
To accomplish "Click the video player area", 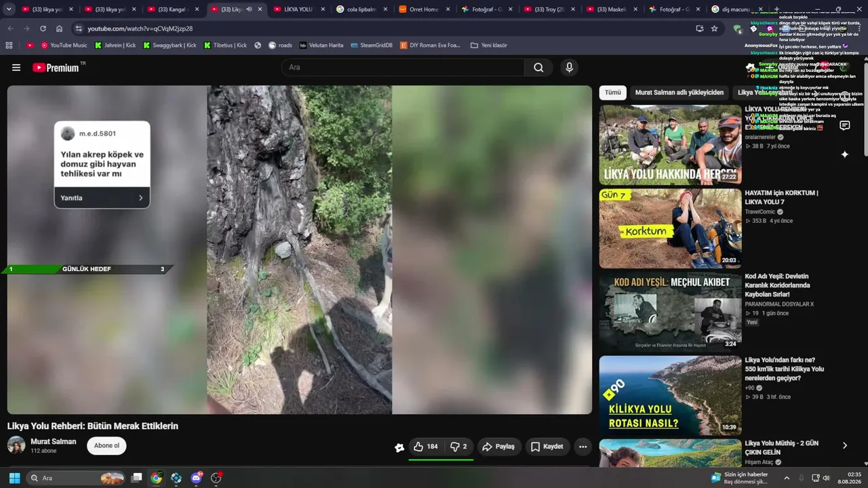I will 300,249.
